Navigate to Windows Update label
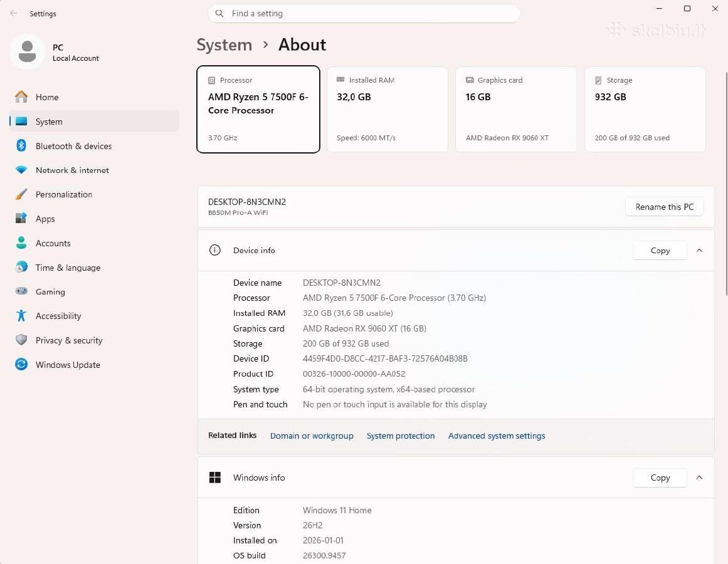Viewport: 728px width, 564px height. click(x=68, y=365)
